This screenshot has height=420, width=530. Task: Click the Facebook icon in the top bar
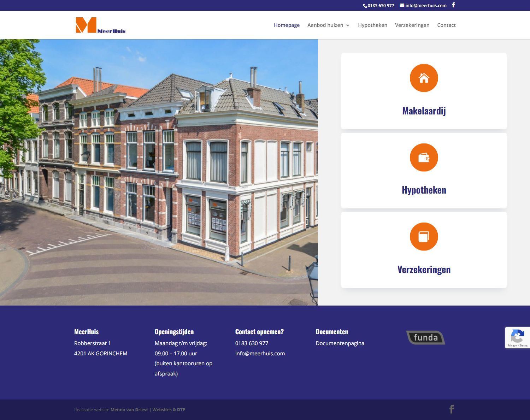(453, 5)
